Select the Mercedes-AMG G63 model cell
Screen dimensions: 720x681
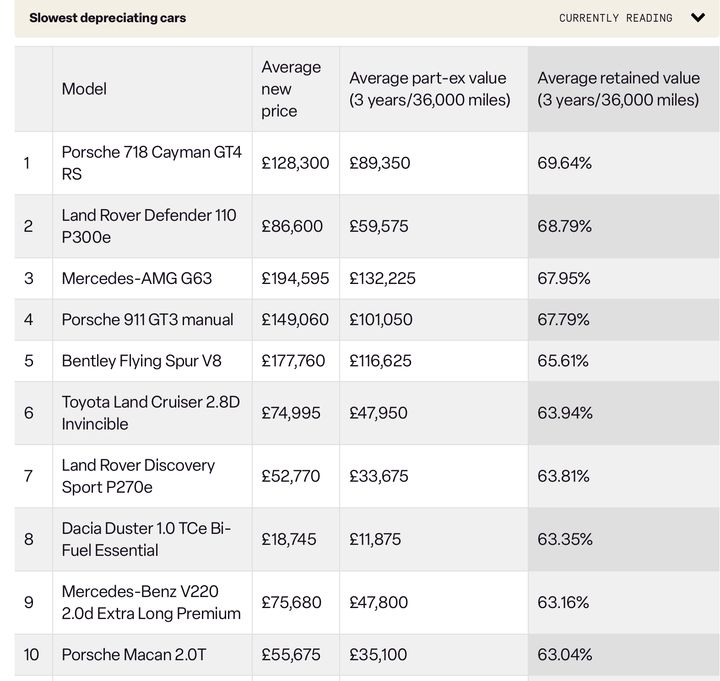tap(152, 278)
